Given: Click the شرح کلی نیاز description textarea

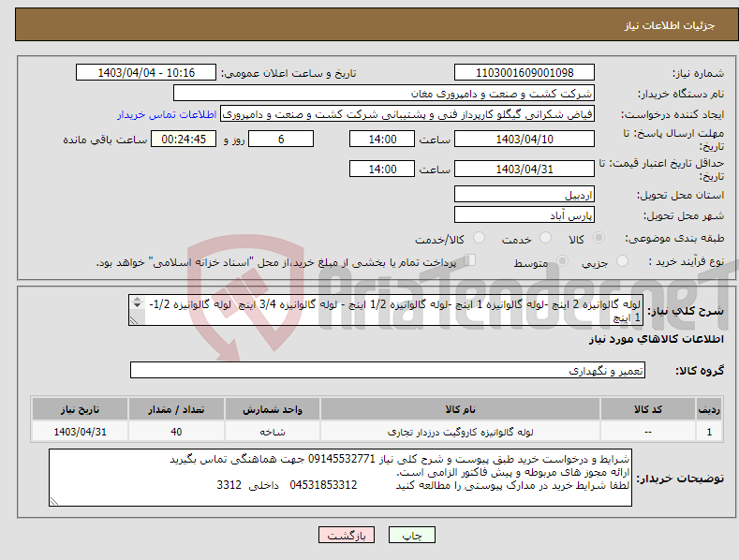Looking at the screenshot, I should 386,310.
